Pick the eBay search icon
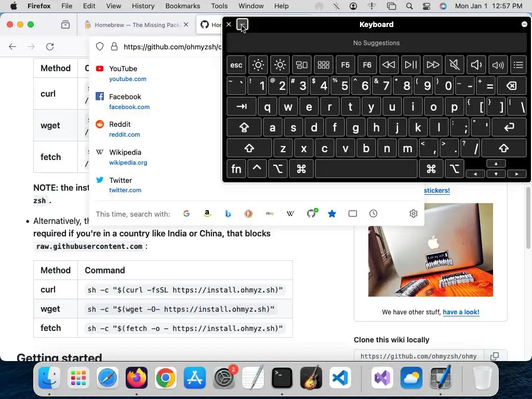The width and height of the screenshot is (532, 399). coord(270,214)
